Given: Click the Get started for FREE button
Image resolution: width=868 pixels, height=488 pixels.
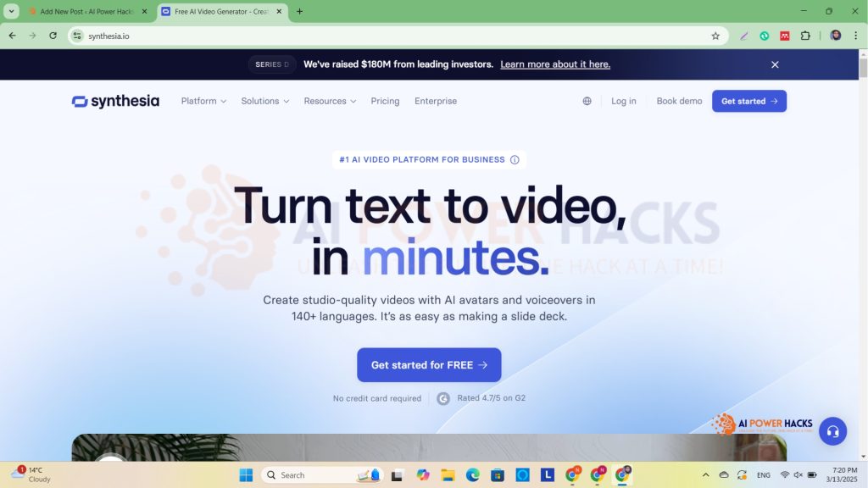Looking at the screenshot, I should pyautogui.click(x=429, y=365).
